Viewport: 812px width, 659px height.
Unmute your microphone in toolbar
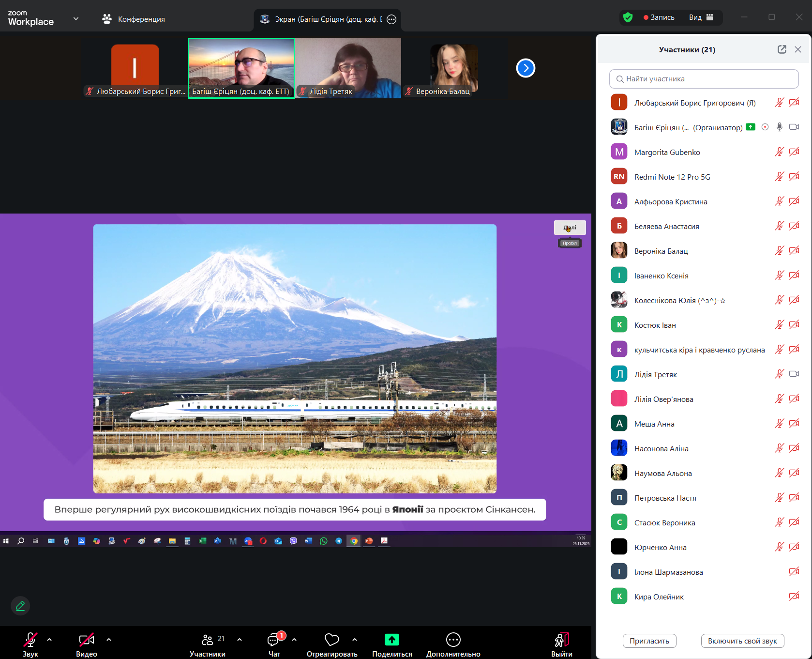point(30,640)
